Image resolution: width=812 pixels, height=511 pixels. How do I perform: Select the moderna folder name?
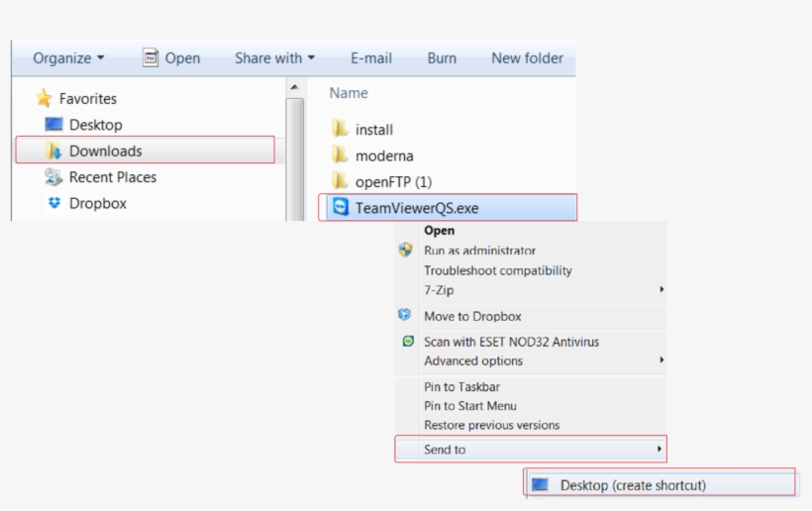384,155
